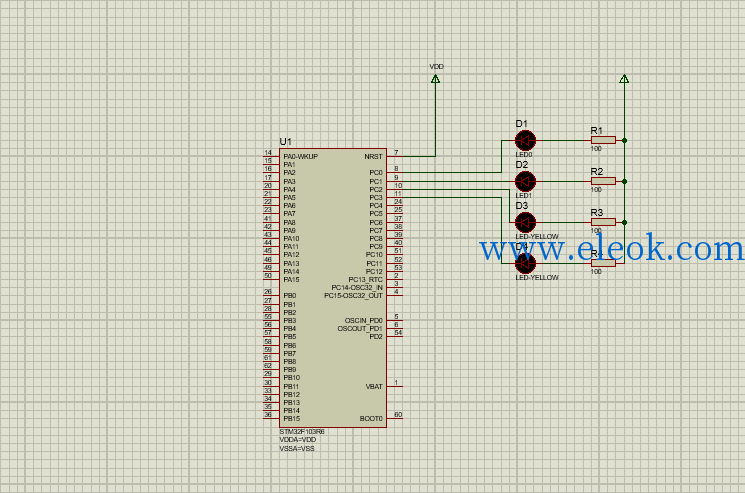Click the wire junction dot beside R1
This screenshot has height=493, width=745.
pyautogui.click(x=624, y=141)
